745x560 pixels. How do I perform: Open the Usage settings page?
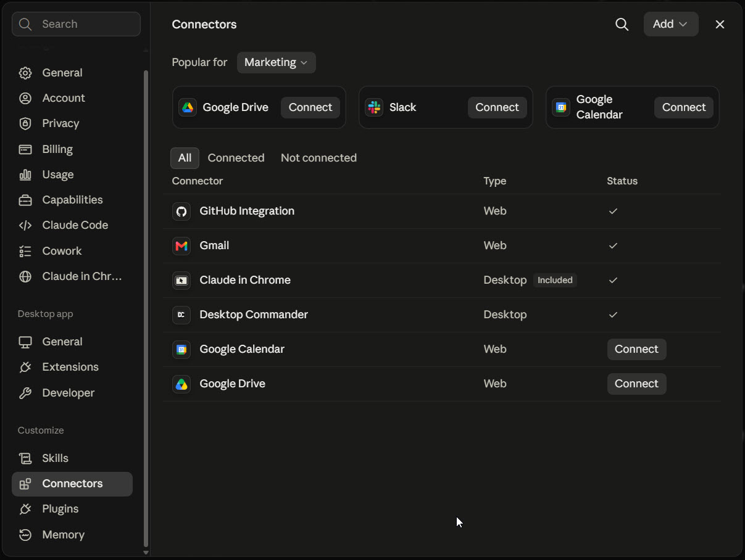coord(72,175)
